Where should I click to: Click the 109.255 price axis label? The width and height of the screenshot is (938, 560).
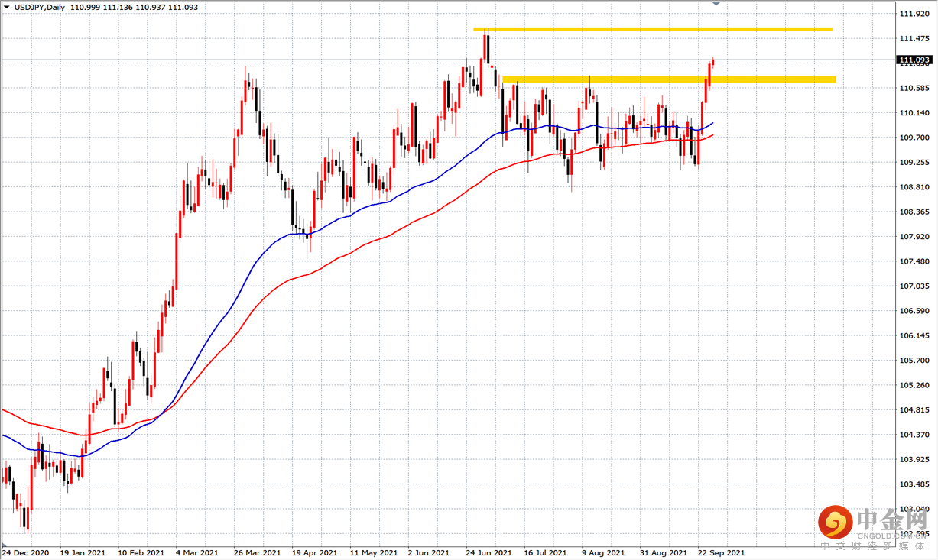point(914,162)
